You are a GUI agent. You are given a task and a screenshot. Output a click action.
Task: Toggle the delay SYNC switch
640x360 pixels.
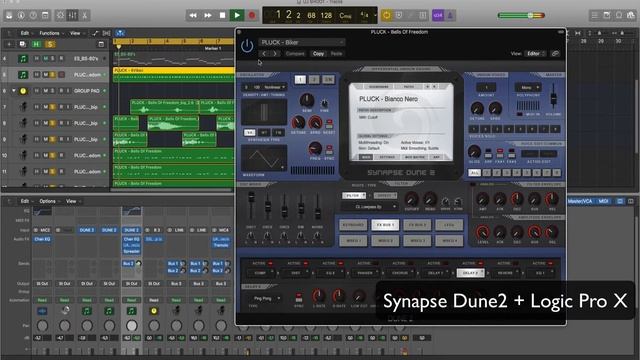[x=299, y=297]
